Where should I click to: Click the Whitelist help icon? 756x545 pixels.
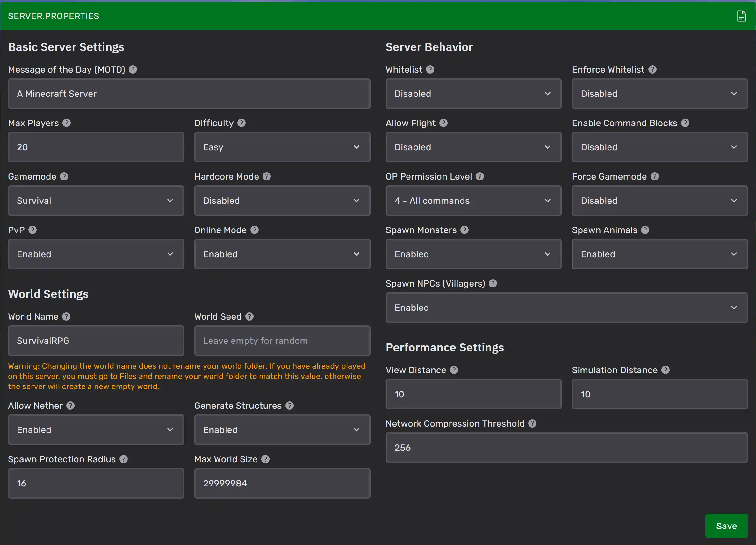[x=430, y=69]
